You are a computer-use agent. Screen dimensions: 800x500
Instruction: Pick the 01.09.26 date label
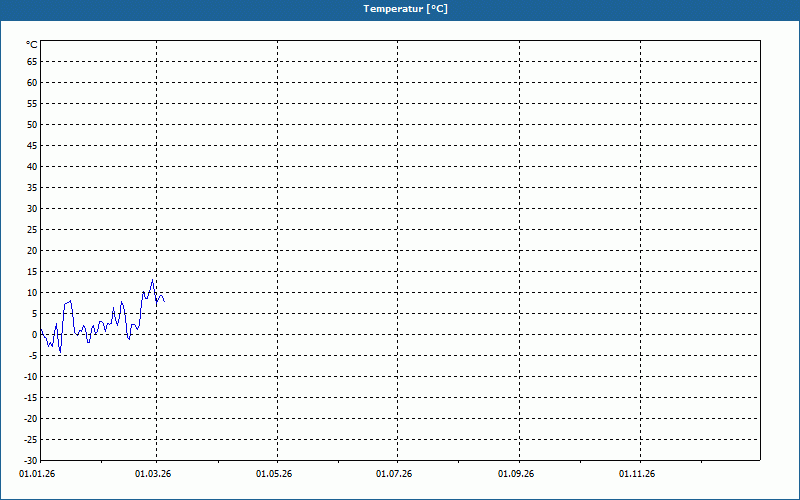(516, 473)
